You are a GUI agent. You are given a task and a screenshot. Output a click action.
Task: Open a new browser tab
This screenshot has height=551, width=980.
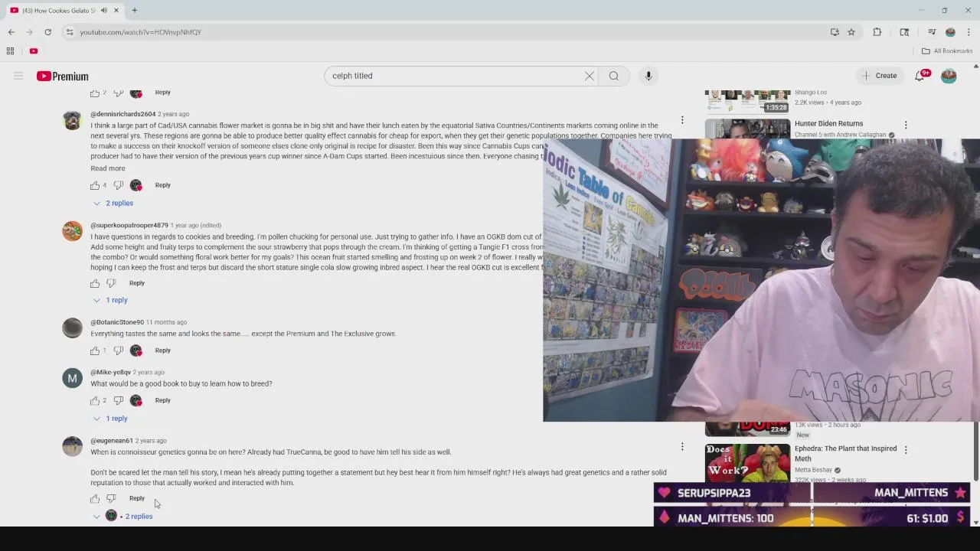(134, 10)
